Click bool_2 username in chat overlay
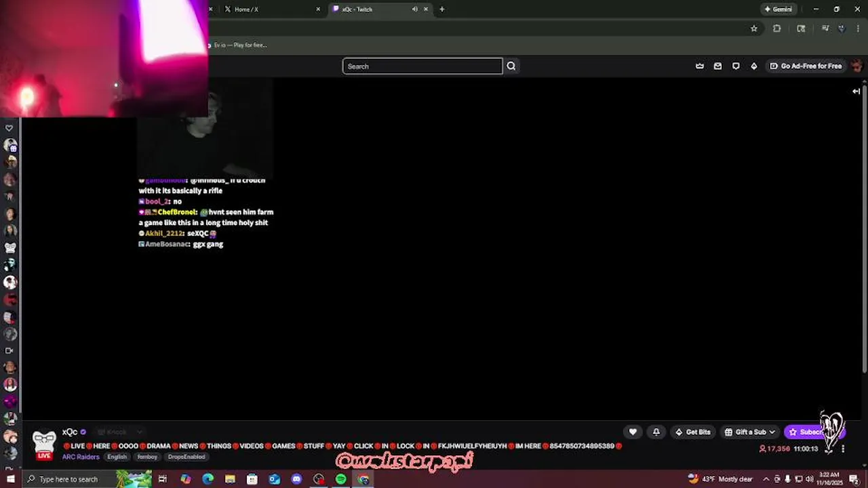Viewport: 868px width, 488px height. tap(157, 201)
